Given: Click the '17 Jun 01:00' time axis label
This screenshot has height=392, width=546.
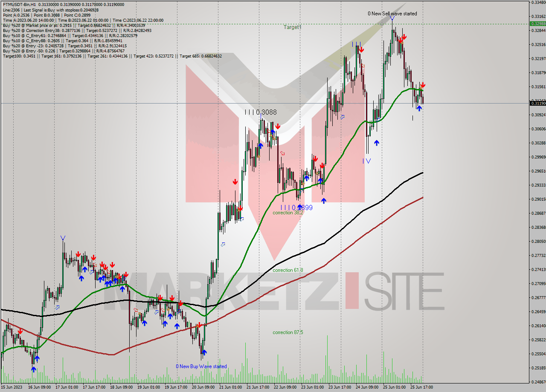Looking at the screenshot, I should pos(67,387).
